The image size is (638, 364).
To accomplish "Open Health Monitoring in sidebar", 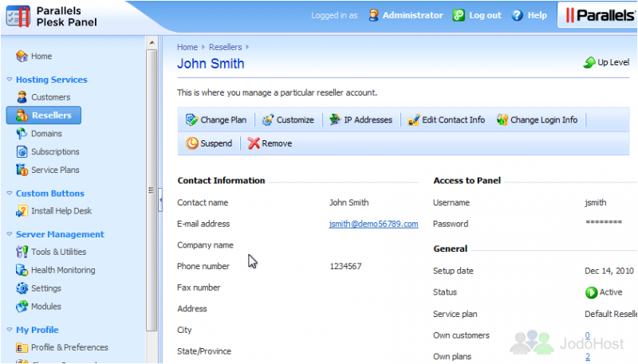I will (63, 270).
